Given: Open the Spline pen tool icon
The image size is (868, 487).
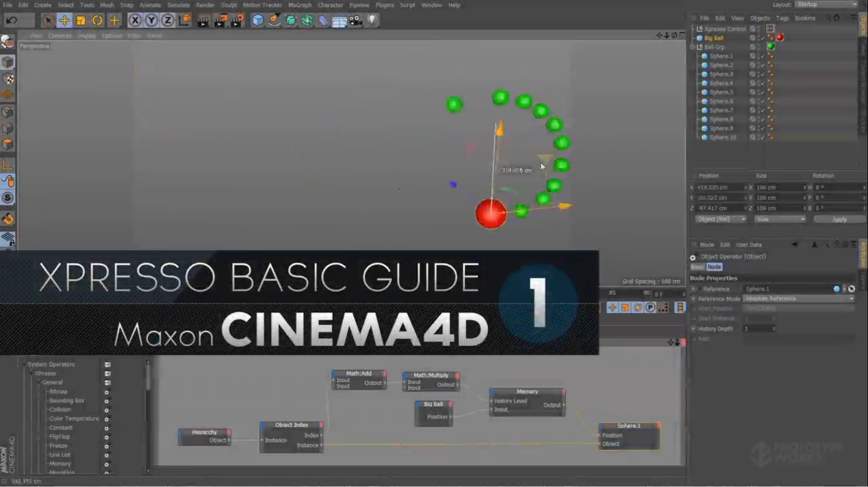Looking at the screenshot, I should click(x=274, y=20).
